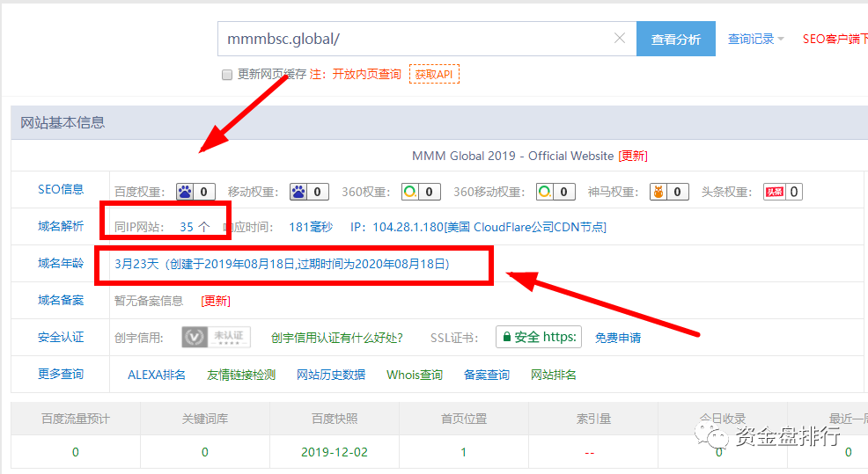
Task: Open the 网站排名 link
Action: 554,375
